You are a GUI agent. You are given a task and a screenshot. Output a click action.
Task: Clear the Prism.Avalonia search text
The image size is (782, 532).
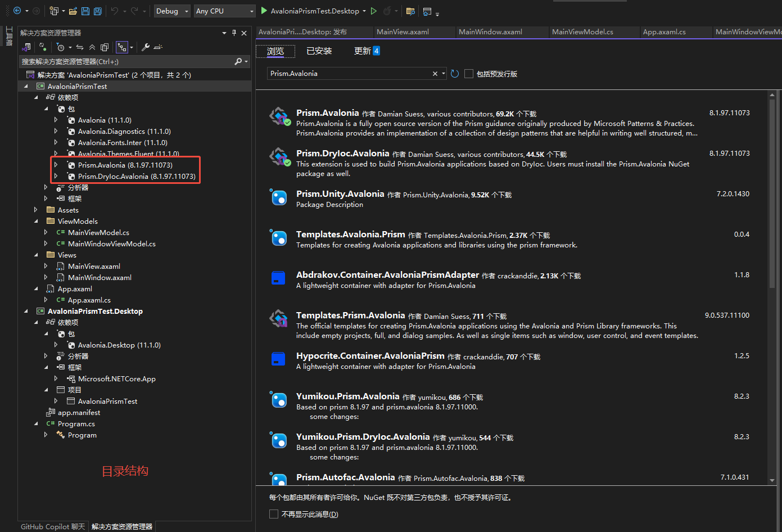coord(435,74)
